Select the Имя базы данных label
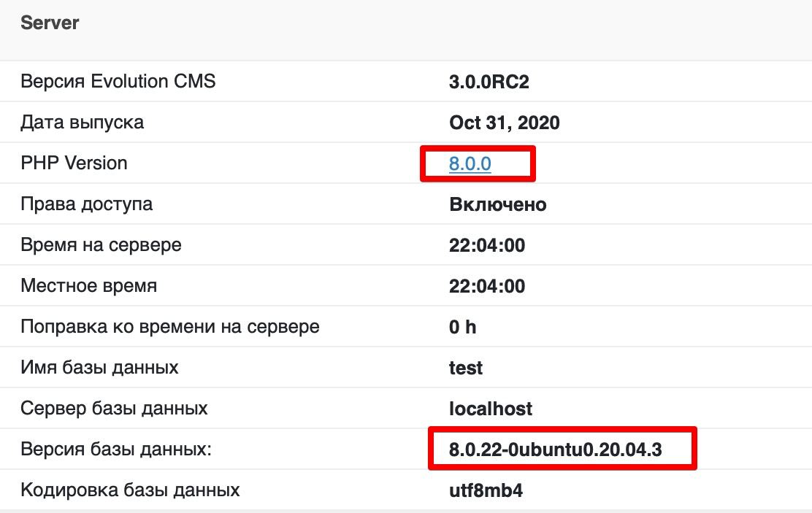This screenshot has width=812, height=513. (99, 367)
